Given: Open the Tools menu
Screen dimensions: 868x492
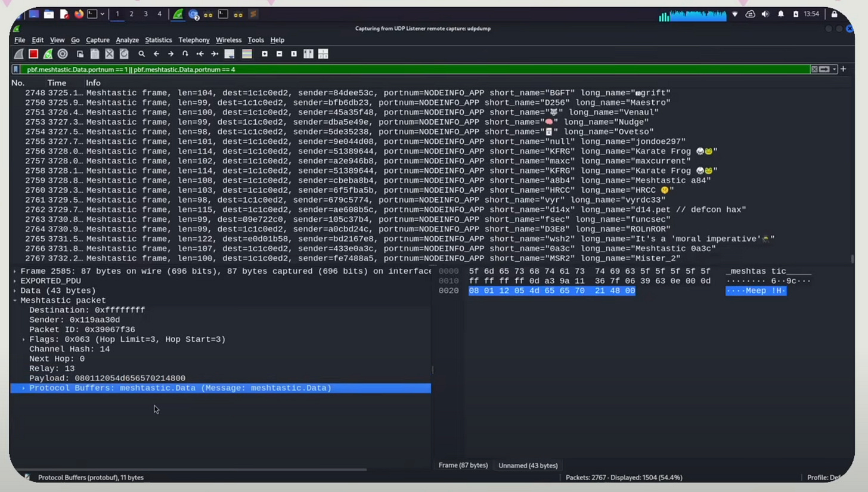Looking at the screenshot, I should point(256,40).
